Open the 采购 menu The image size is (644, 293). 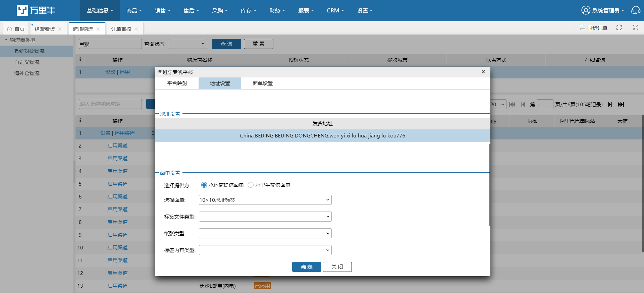tap(220, 10)
